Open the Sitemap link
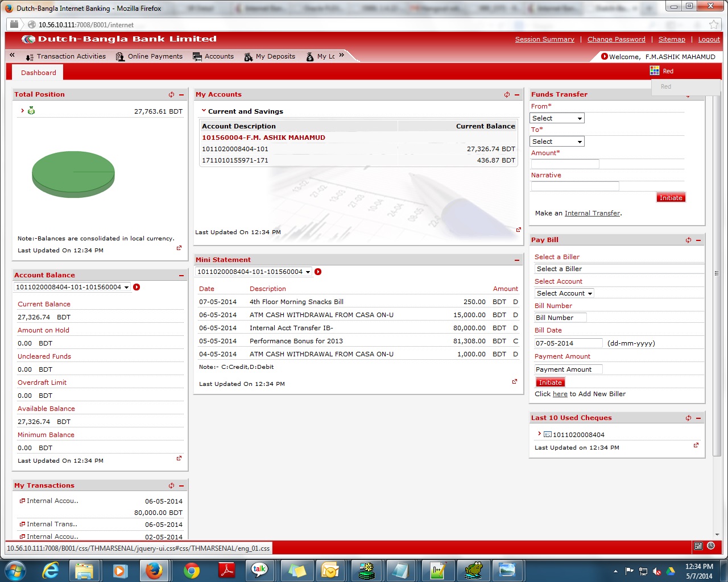This screenshot has width=728, height=582. (672, 39)
